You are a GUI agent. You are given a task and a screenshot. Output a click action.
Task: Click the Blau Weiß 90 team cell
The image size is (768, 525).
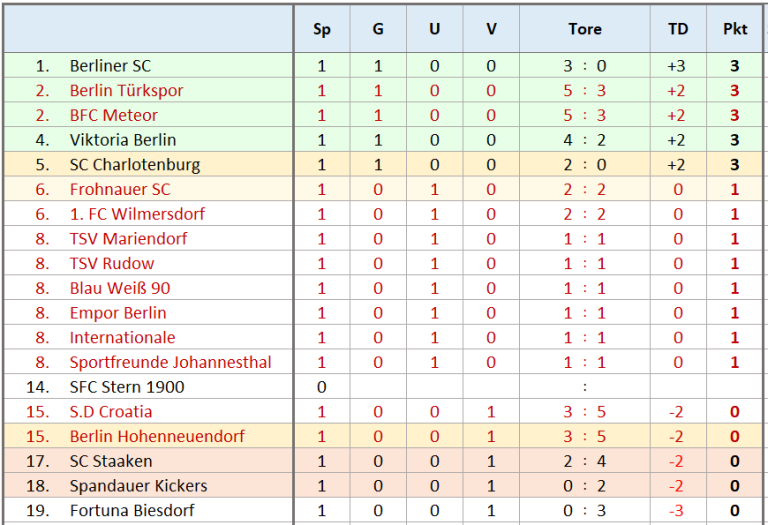click(120, 288)
